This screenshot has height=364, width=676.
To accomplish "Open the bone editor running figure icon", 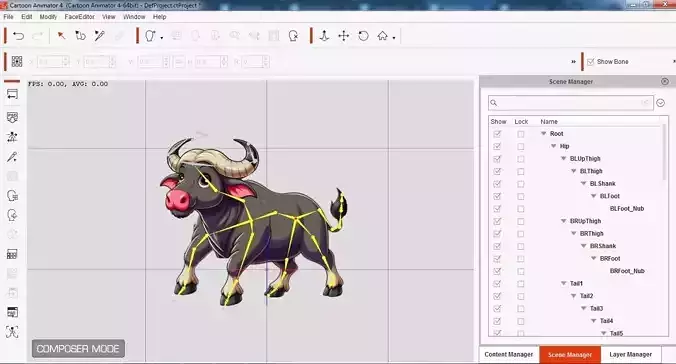I will coord(12,137).
